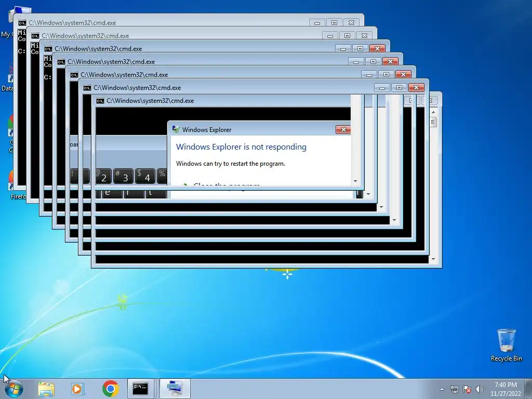Click scrollbar up arrow of the rightmost cmd window
Image resolution: width=532 pixels, height=399 pixels.
[x=433, y=112]
